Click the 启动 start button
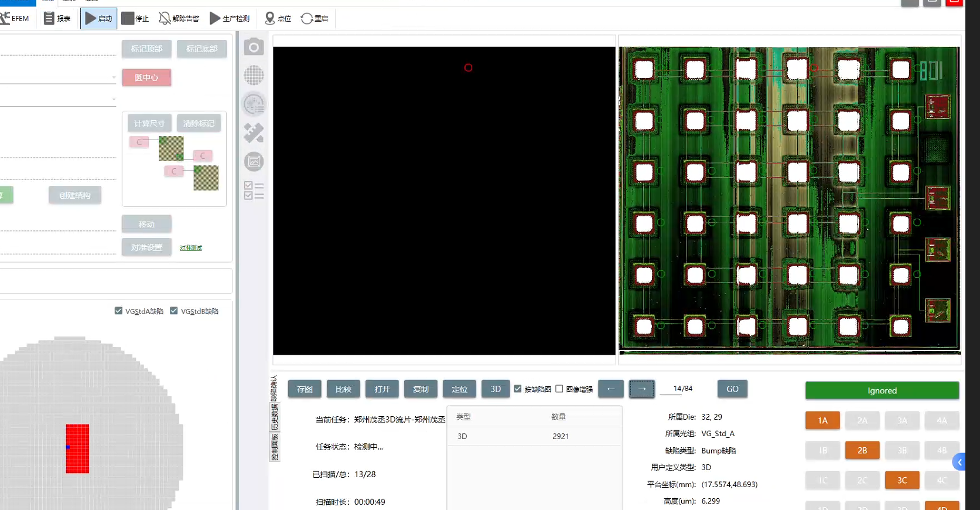This screenshot has width=980, height=510. pyautogui.click(x=98, y=18)
